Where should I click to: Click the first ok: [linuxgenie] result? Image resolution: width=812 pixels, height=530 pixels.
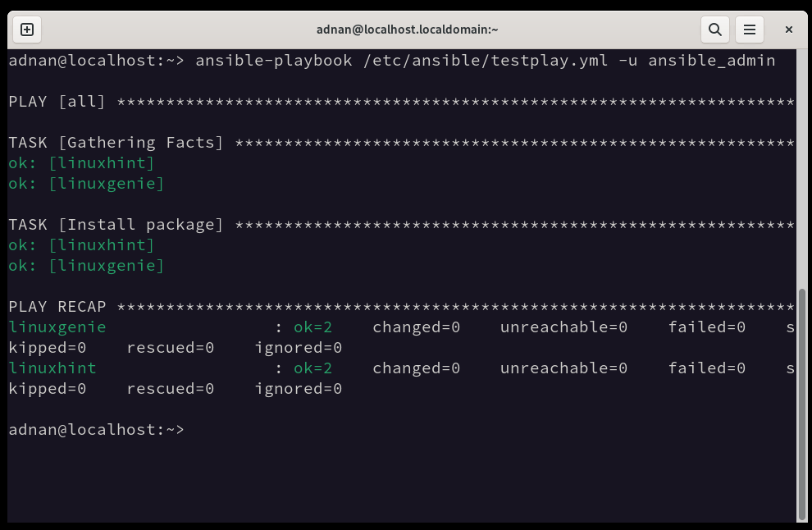pos(86,184)
